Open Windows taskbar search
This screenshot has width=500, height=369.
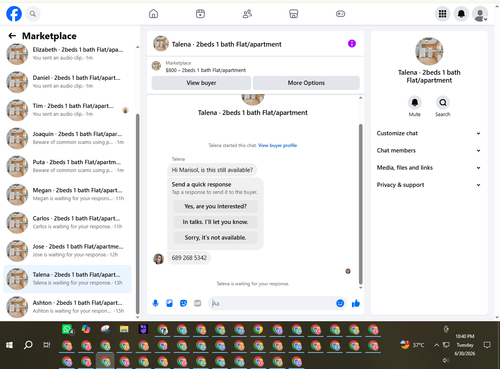tap(28, 345)
